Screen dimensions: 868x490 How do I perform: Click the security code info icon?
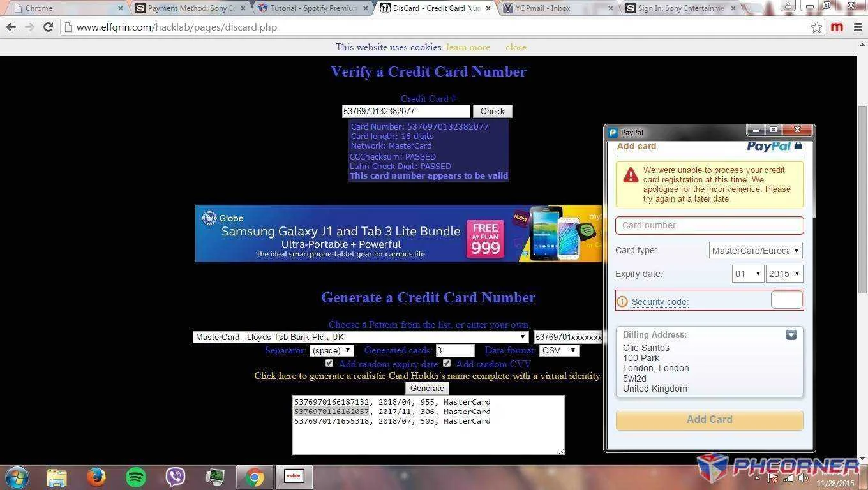tap(622, 302)
